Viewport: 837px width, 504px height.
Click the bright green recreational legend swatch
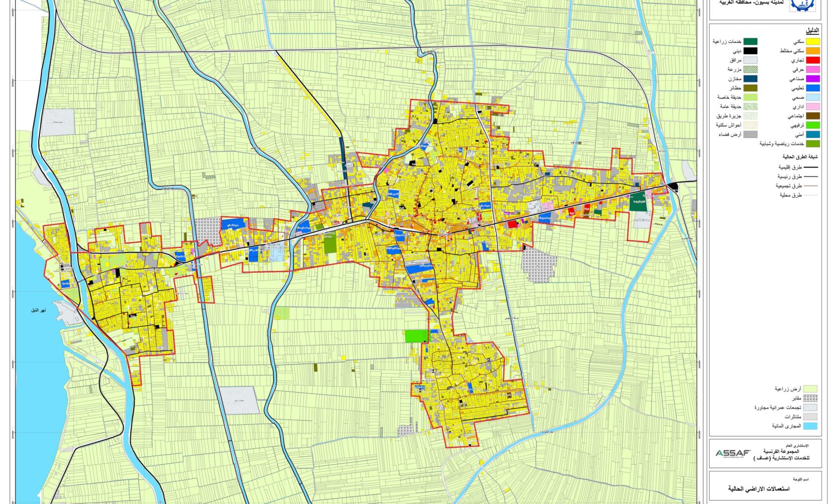point(813,126)
